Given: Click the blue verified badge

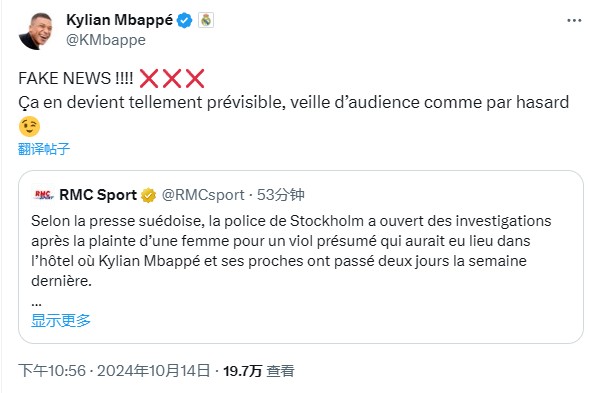Looking at the screenshot, I should (185, 20).
